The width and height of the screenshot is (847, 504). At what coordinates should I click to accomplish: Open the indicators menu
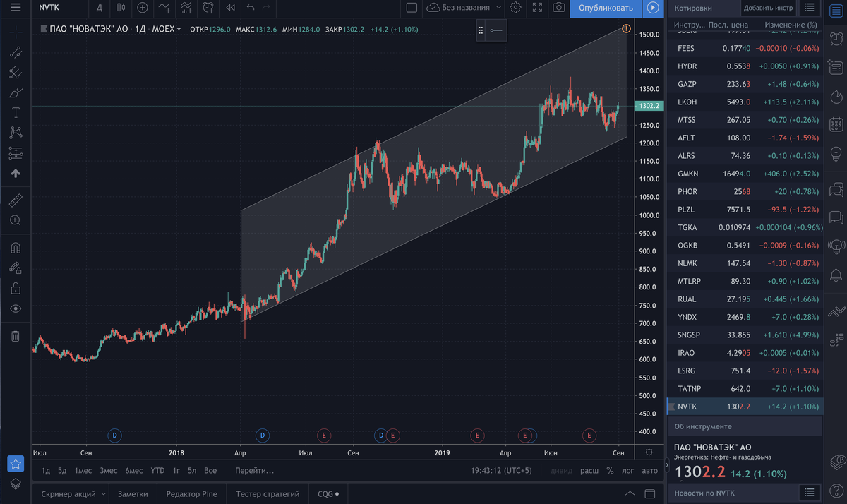pos(164,8)
